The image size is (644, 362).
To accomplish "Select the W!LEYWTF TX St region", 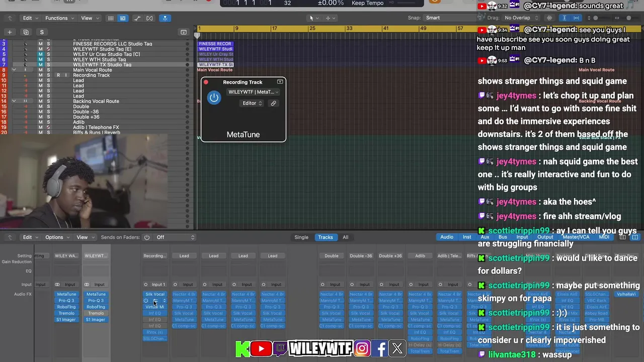I will 215,65.
